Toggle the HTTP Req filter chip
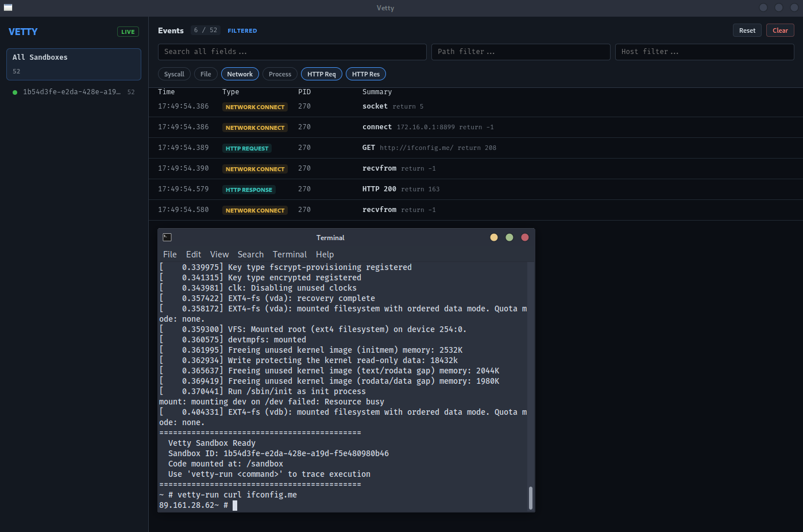The image size is (803, 532). click(322, 74)
